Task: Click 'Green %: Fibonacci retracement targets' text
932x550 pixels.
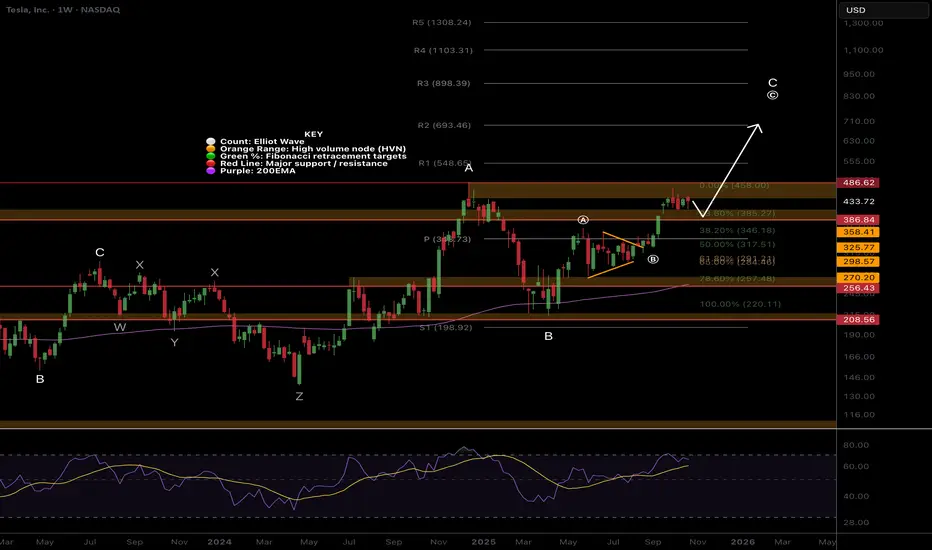Action: (x=313, y=156)
